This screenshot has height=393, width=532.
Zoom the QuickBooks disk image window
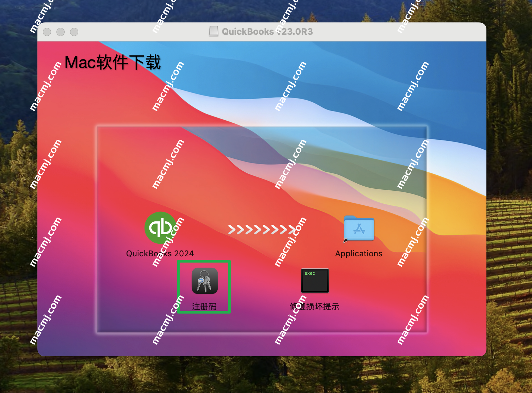point(74,32)
